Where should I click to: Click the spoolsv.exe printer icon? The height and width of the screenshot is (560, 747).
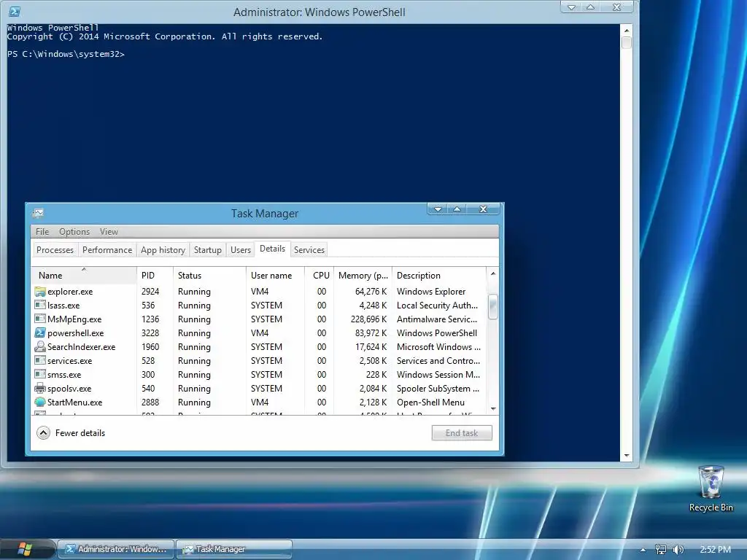pos(40,388)
